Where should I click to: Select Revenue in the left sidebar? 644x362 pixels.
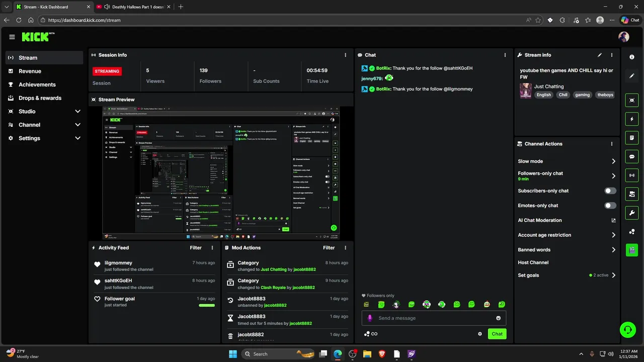(x=44, y=71)
